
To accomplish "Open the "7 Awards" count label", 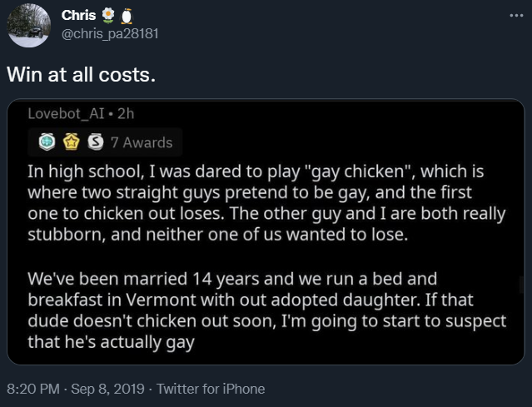I will [142, 142].
